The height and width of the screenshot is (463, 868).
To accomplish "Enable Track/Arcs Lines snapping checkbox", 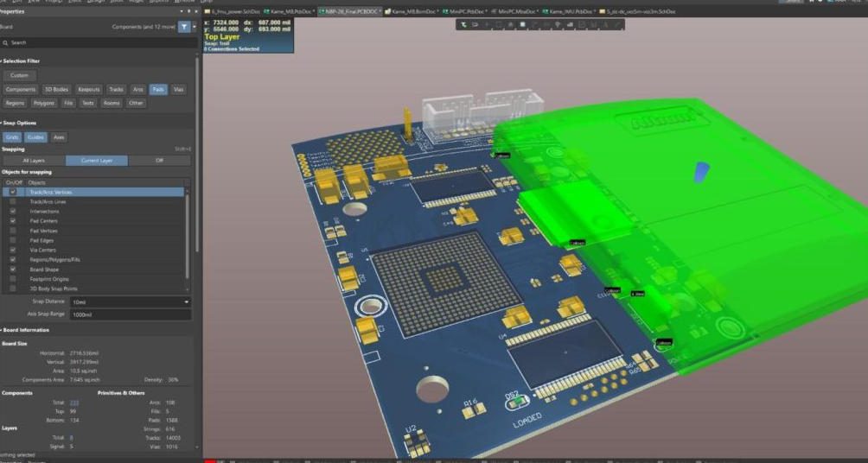I will pyautogui.click(x=12, y=201).
